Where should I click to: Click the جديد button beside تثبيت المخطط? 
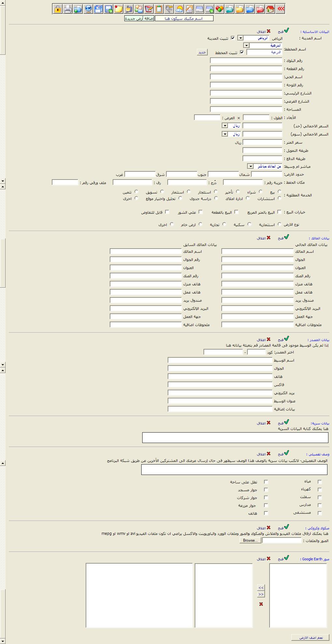pyautogui.click(x=202, y=52)
